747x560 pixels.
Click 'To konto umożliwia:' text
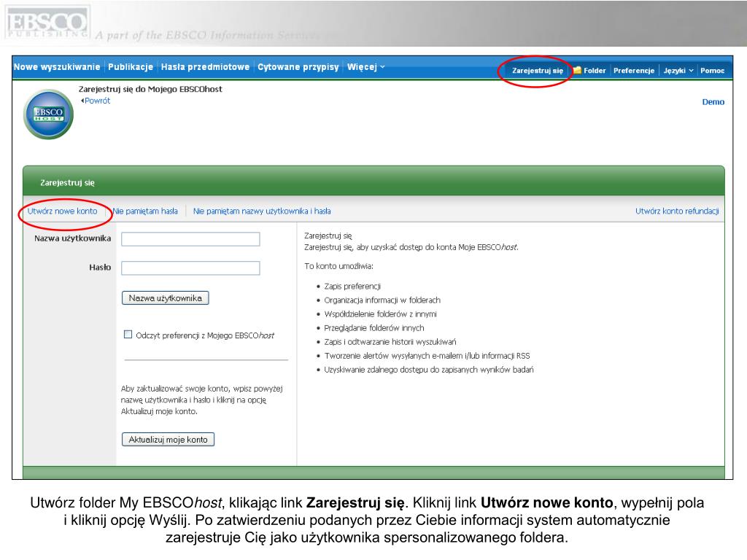pyautogui.click(x=338, y=266)
